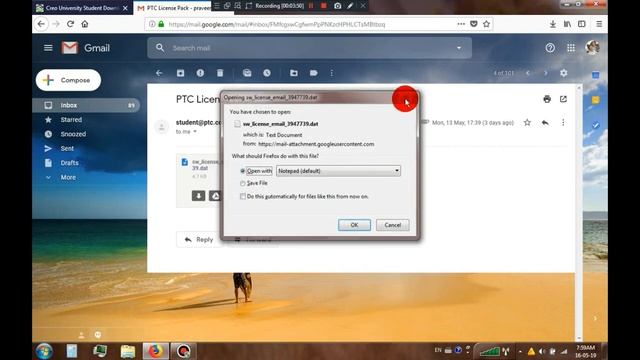Screen dimensions: 640x360
Task: Open Google account avatar
Action: (592, 47)
